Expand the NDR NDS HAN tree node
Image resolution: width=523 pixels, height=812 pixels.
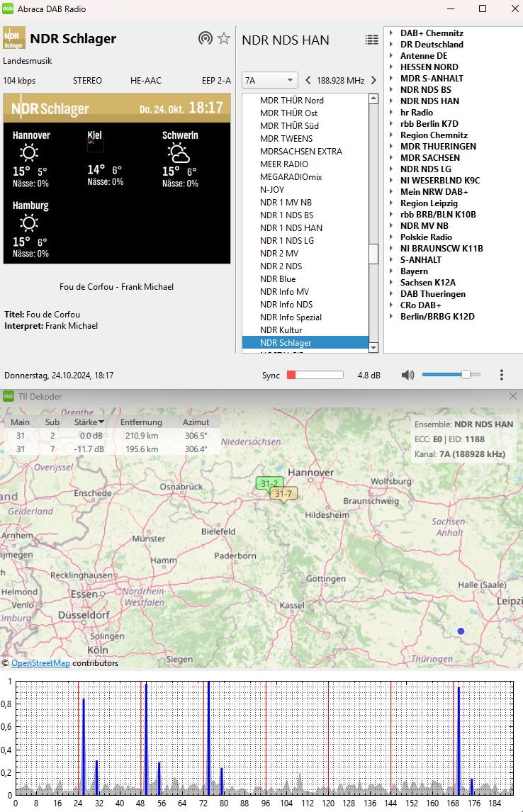pos(391,101)
